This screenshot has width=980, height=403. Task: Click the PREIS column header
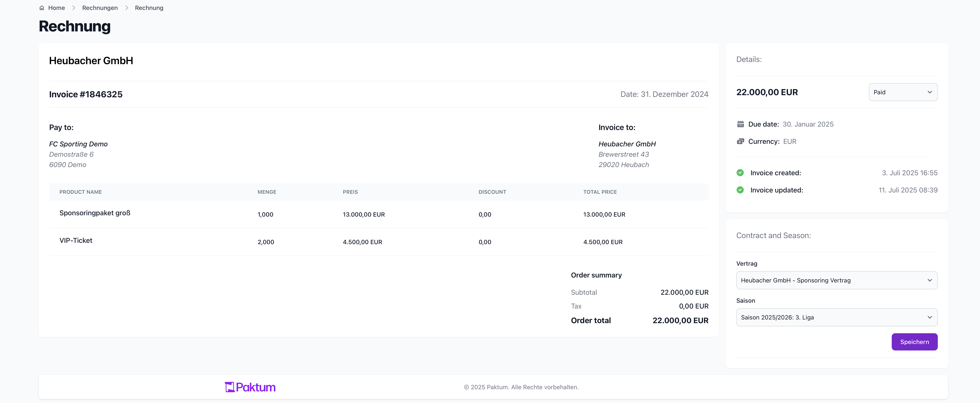coord(350,192)
